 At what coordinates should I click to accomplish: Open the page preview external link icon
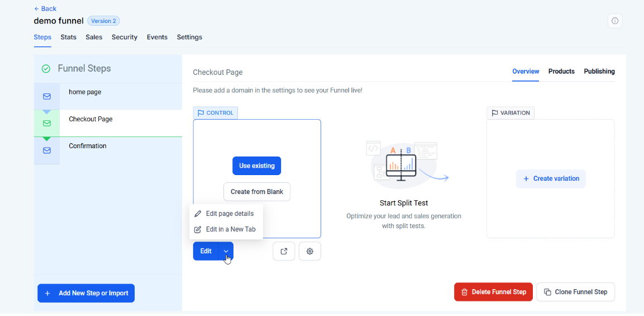click(284, 251)
